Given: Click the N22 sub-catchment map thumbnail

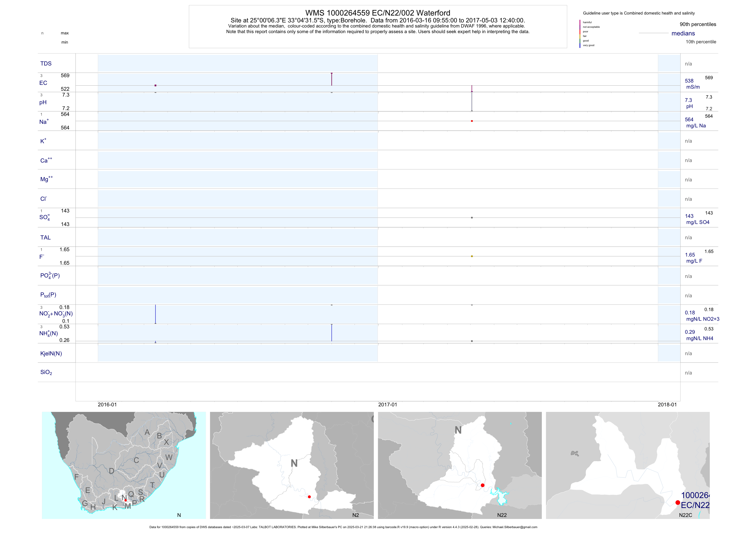Looking at the screenshot, I should (460, 465).
